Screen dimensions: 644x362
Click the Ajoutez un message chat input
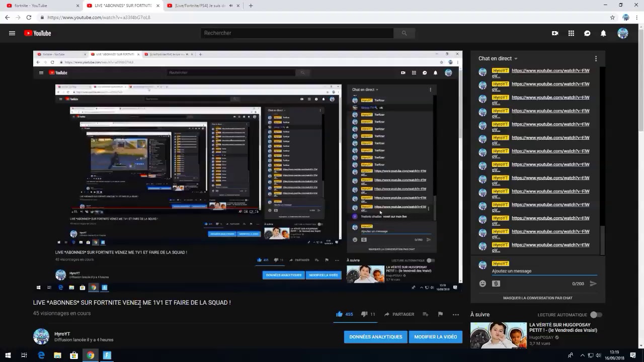coord(544,271)
